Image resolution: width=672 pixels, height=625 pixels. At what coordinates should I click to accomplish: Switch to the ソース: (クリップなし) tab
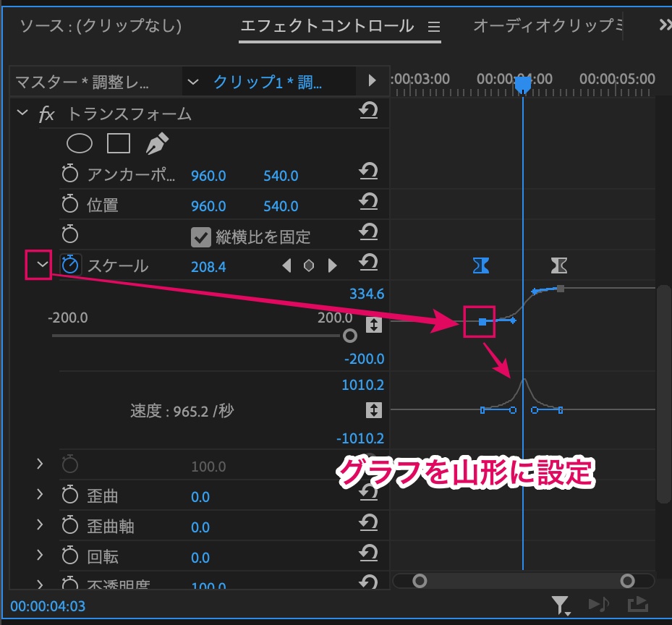point(101,26)
